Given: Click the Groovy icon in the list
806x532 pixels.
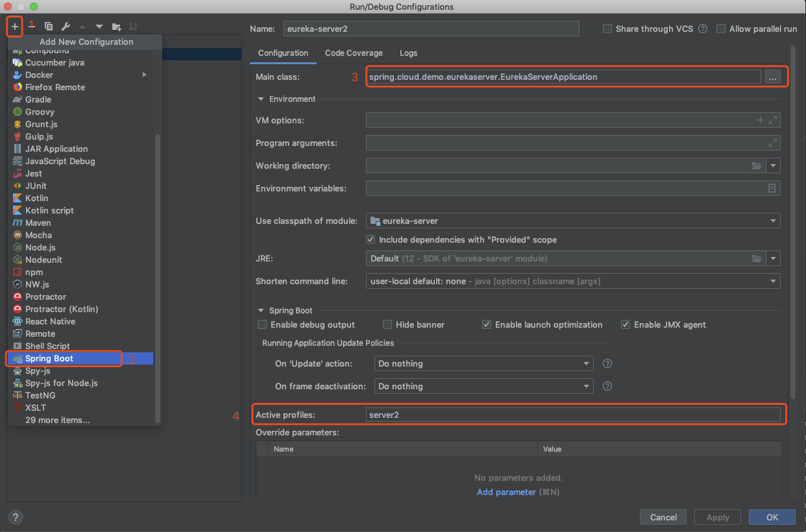Looking at the screenshot, I should pos(18,112).
